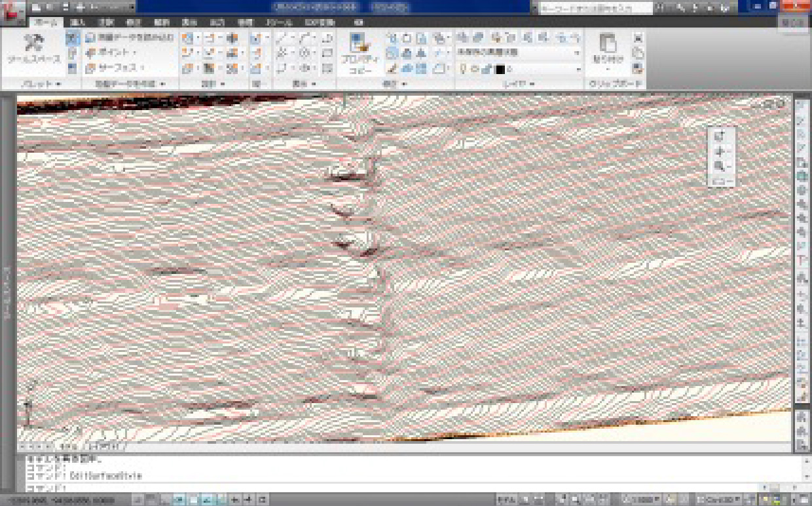Toggle the layer lock icon
The width and height of the screenshot is (812, 506).
tap(486, 69)
